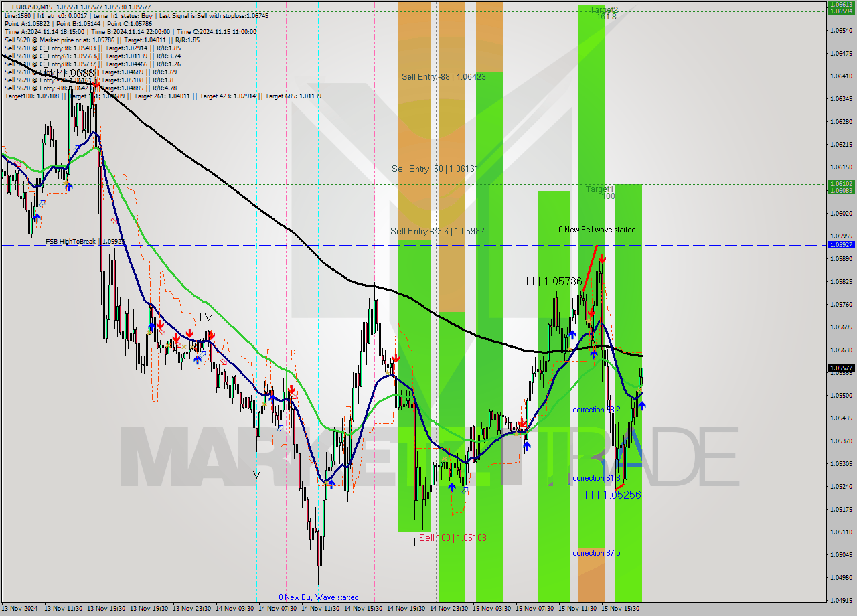Click the 'Sell Entry -88 | 1.06423' label
The width and height of the screenshot is (857, 616).
(443, 77)
